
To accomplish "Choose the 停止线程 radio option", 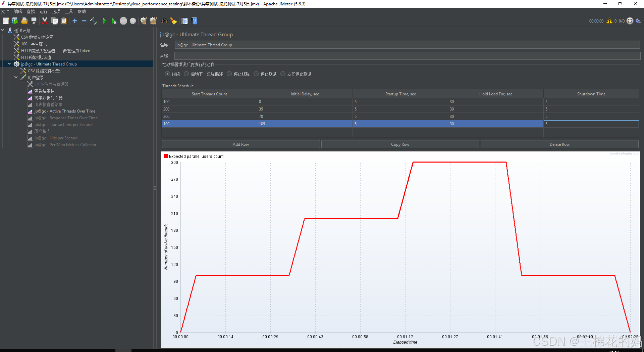I will [x=229, y=74].
